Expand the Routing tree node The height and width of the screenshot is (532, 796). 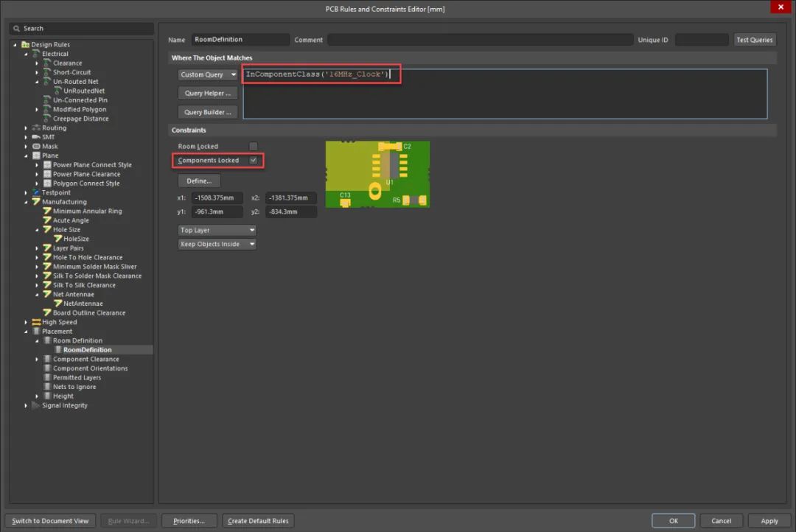26,128
